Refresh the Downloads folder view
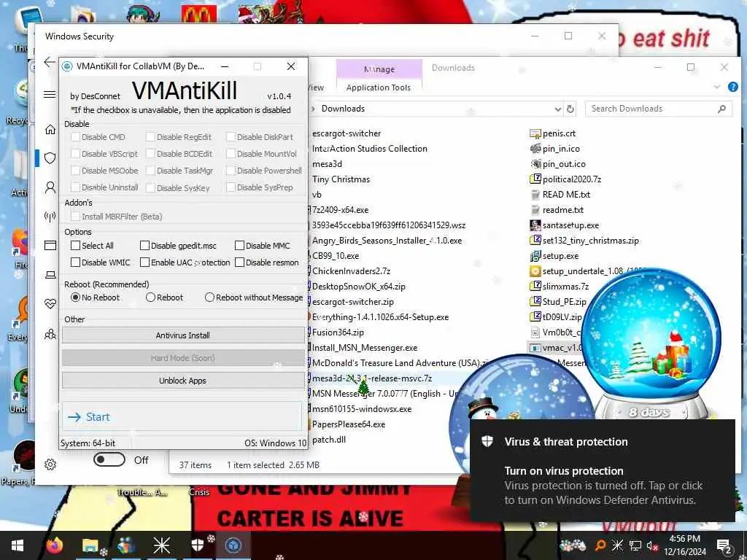The height and width of the screenshot is (560, 747). (x=570, y=109)
